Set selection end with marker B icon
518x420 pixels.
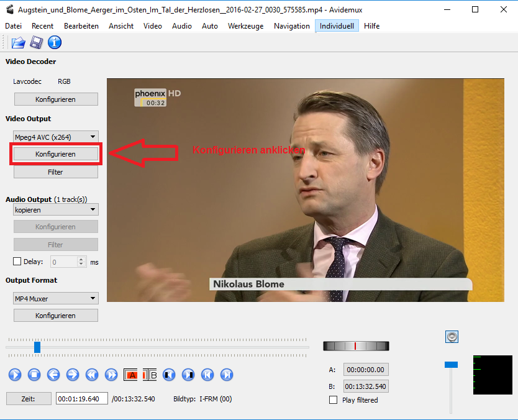coord(150,375)
